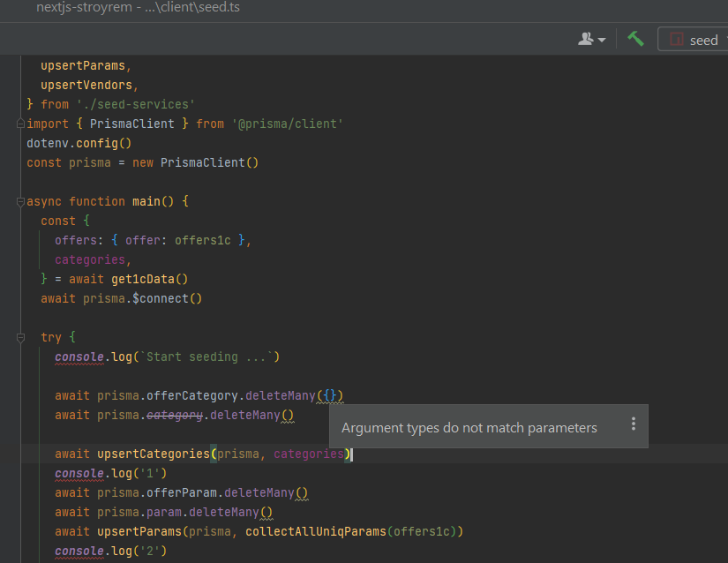Click dotenv.config() call

[79, 144]
